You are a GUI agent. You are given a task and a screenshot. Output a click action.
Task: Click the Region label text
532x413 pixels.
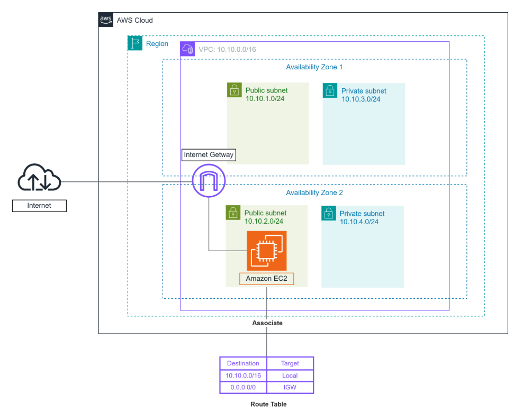click(157, 44)
